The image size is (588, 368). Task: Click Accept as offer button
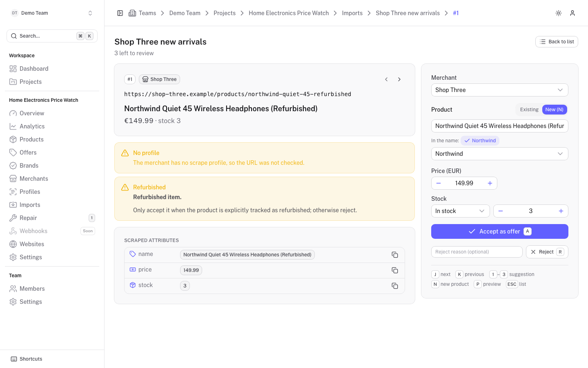point(500,231)
